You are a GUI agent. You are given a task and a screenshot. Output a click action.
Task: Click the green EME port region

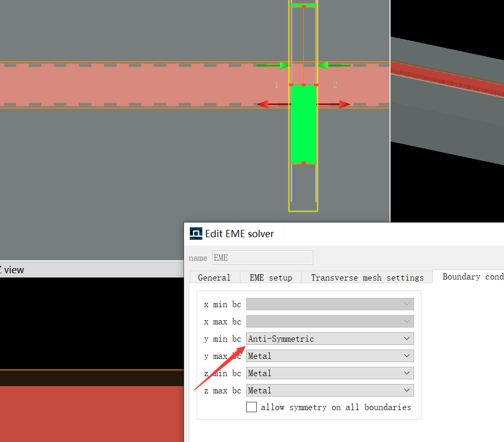point(303,124)
